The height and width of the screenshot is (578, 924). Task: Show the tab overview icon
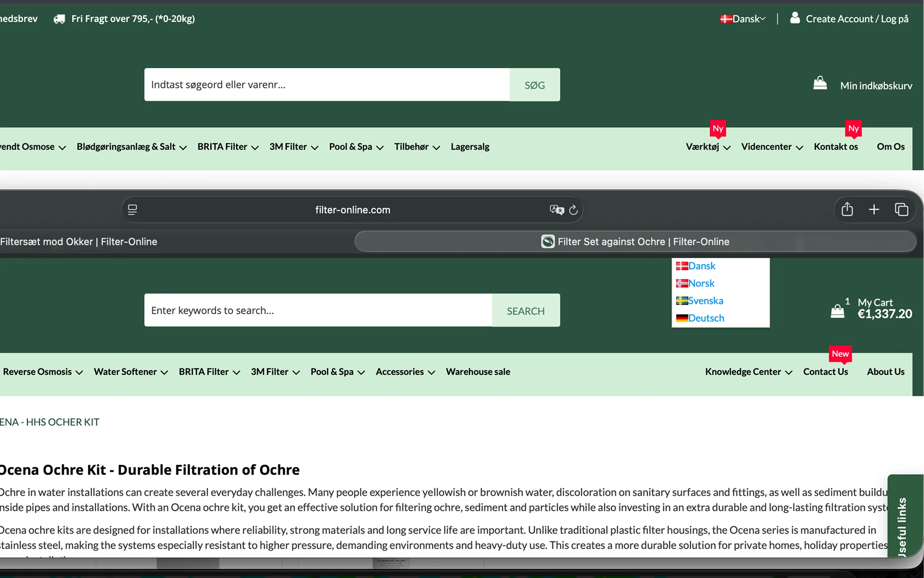click(x=901, y=210)
